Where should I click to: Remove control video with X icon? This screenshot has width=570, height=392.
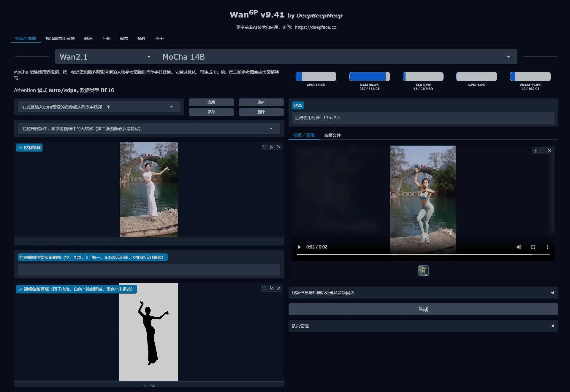coord(279,147)
